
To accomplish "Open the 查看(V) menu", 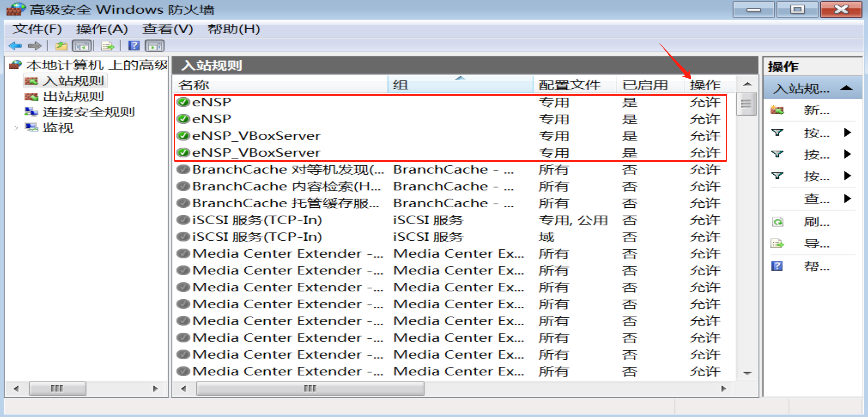I will click(x=167, y=29).
